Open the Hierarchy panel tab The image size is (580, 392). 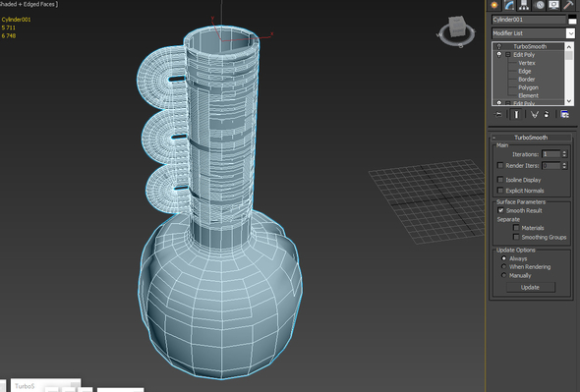coord(524,5)
